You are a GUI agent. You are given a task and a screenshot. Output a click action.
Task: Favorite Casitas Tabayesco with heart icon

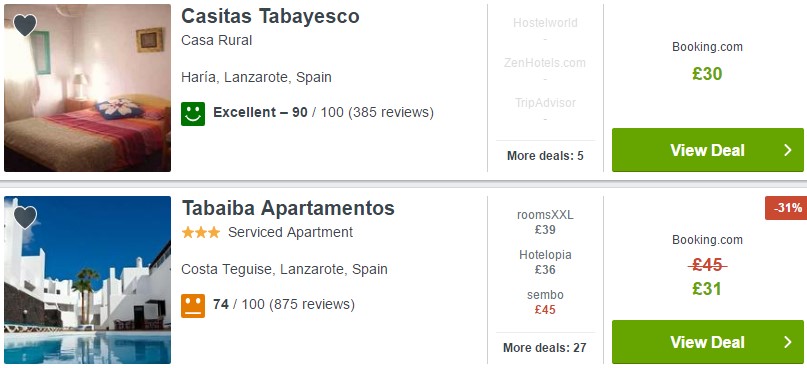[x=25, y=25]
